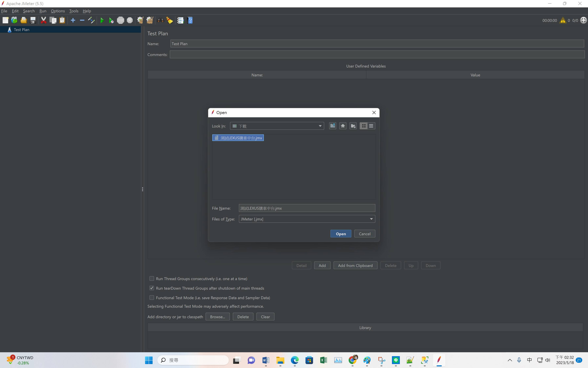Open the Tools menu
Screen dimensions: 588x368
(x=74, y=11)
